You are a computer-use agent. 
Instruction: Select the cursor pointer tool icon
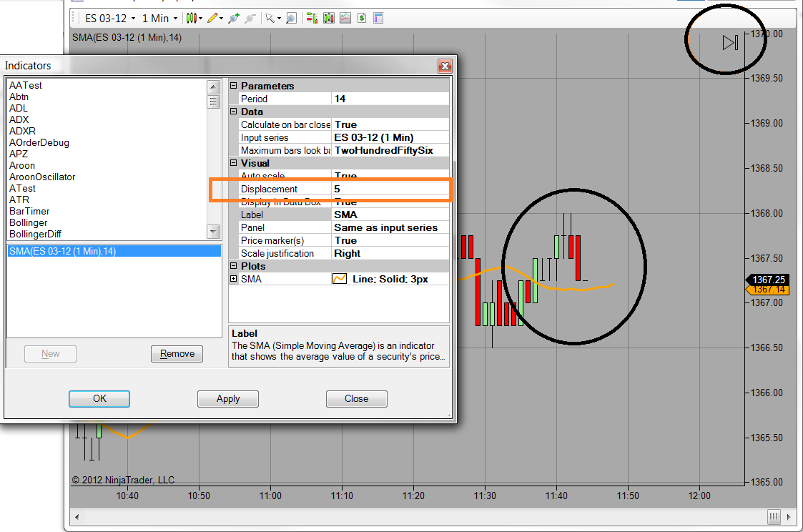(270, 19)
